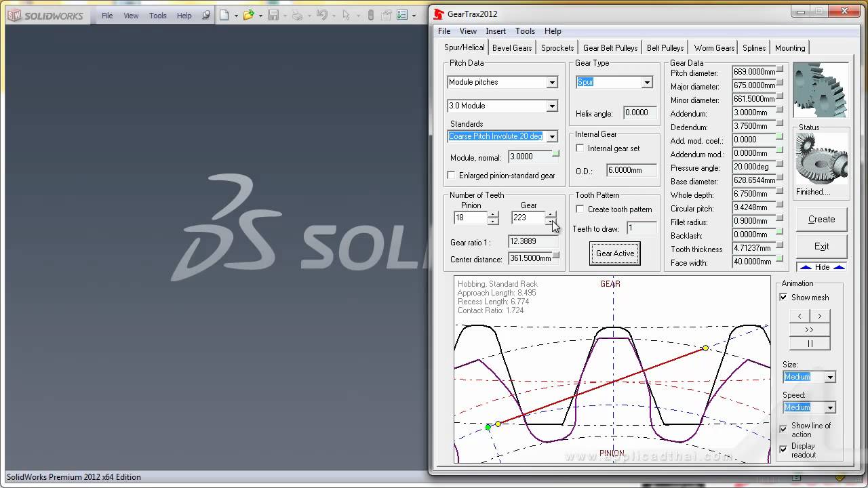Play animation with double-arrow button
Viewport: 868px width, 488px height.
coord(810,329)
